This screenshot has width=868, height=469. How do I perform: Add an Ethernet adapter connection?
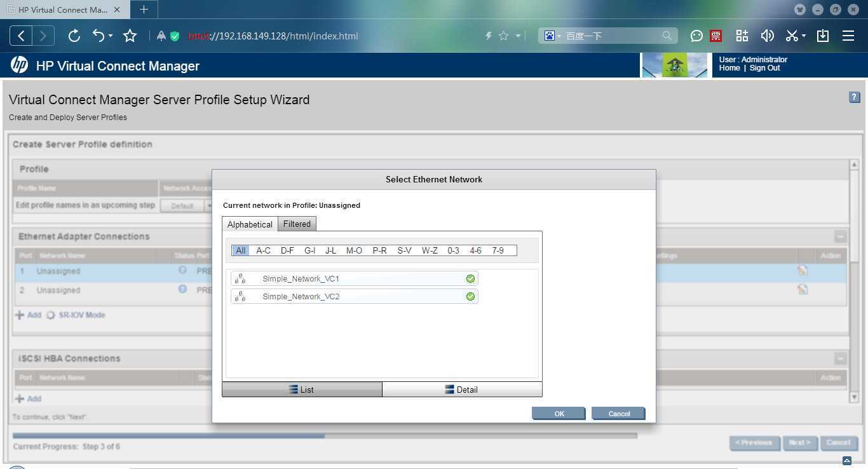click(29, 315)
